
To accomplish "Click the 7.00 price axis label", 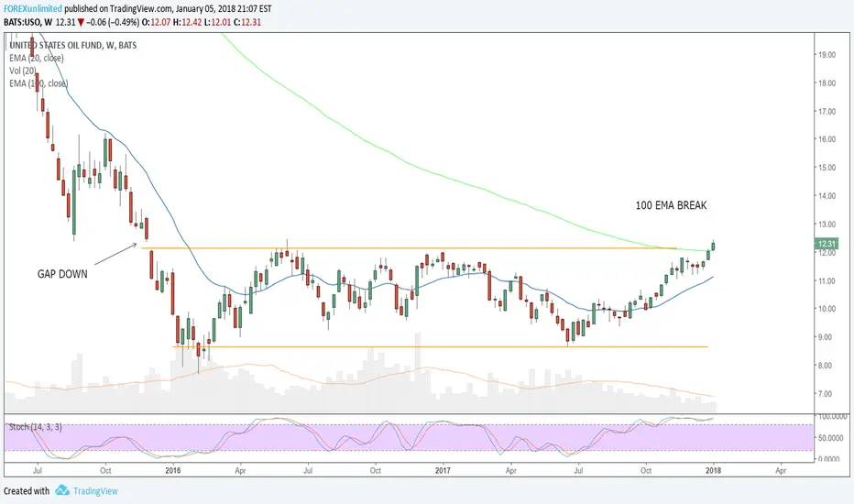I will click(x=827, y=393).
